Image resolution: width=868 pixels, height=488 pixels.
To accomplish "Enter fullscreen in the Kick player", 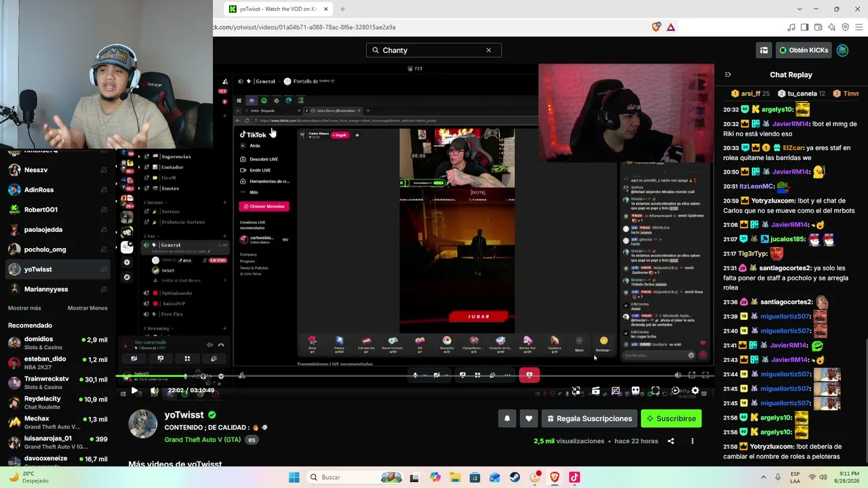I will click(x=655, y=390).
